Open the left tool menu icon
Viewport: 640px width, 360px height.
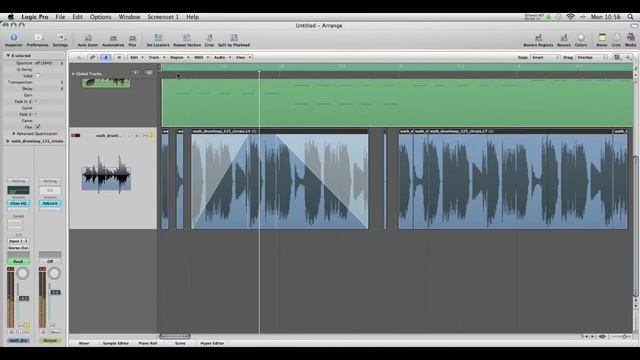click(x=617, y=58)
